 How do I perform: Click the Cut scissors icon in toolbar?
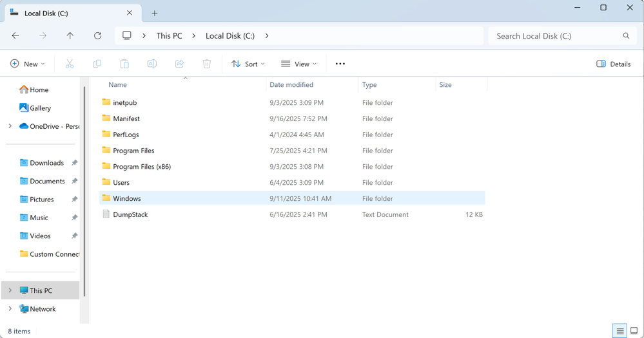tap(70, 64)
